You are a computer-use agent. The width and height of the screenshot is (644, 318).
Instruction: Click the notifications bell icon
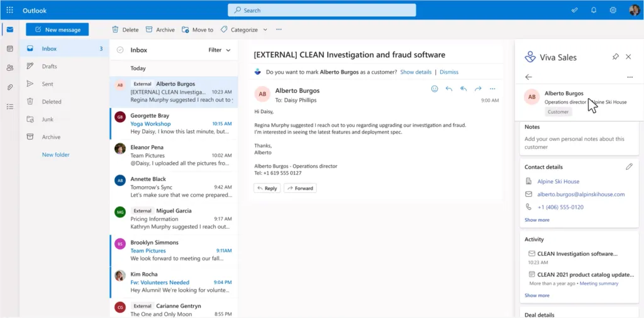pyautogui.click(x=594, y=10)
